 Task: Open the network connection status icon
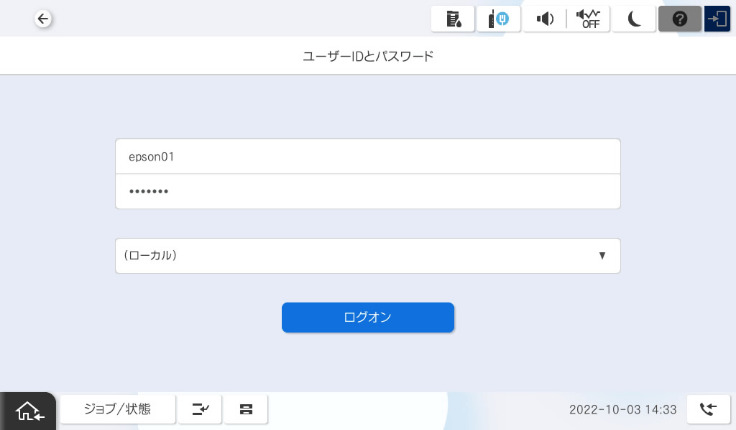pyautogui.click(x=498, y=19)
